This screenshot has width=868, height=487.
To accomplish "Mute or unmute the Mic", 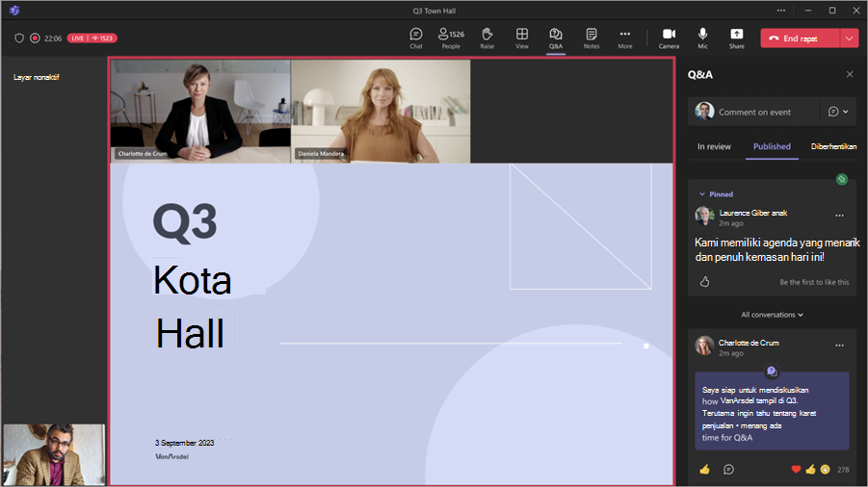I will coord(702,38).
